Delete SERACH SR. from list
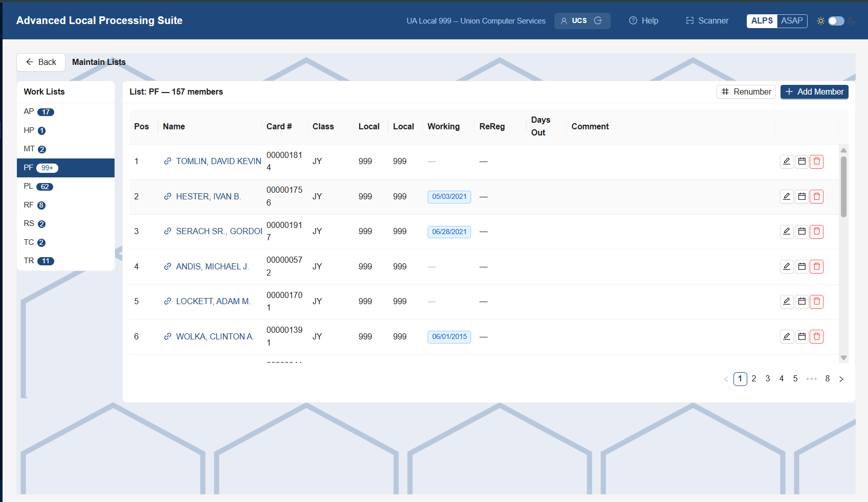 (x=817, y=232)
